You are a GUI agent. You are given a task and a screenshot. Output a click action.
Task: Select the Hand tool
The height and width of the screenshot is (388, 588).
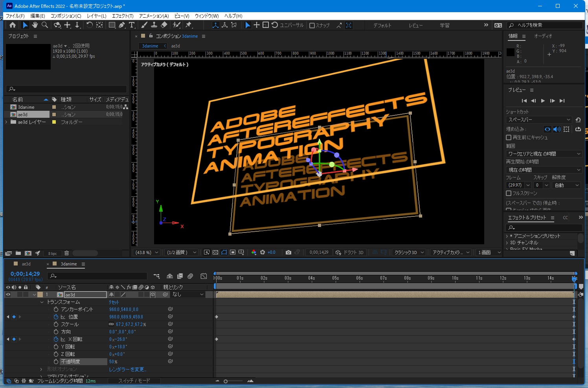point(35,25)
